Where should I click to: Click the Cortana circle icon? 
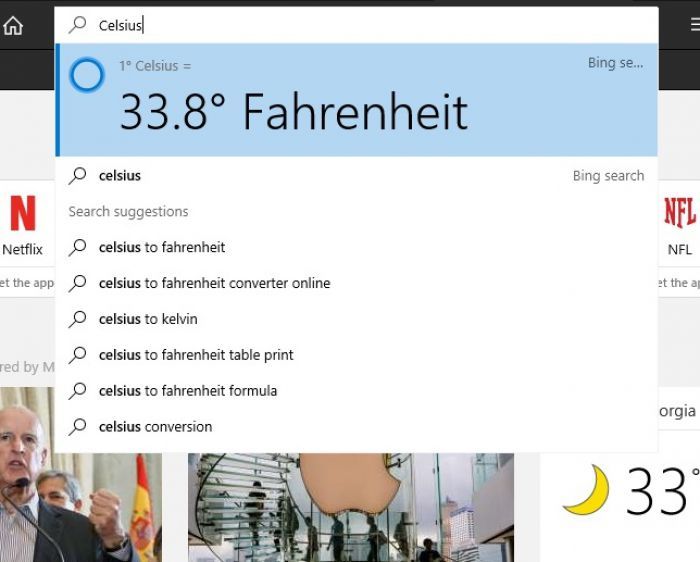coord(87,75)
